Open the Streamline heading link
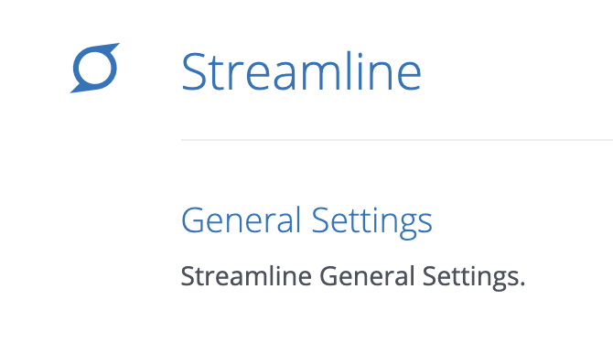Image resolution: width=613 pixels, height=364 pixels. tap(301, 71)
